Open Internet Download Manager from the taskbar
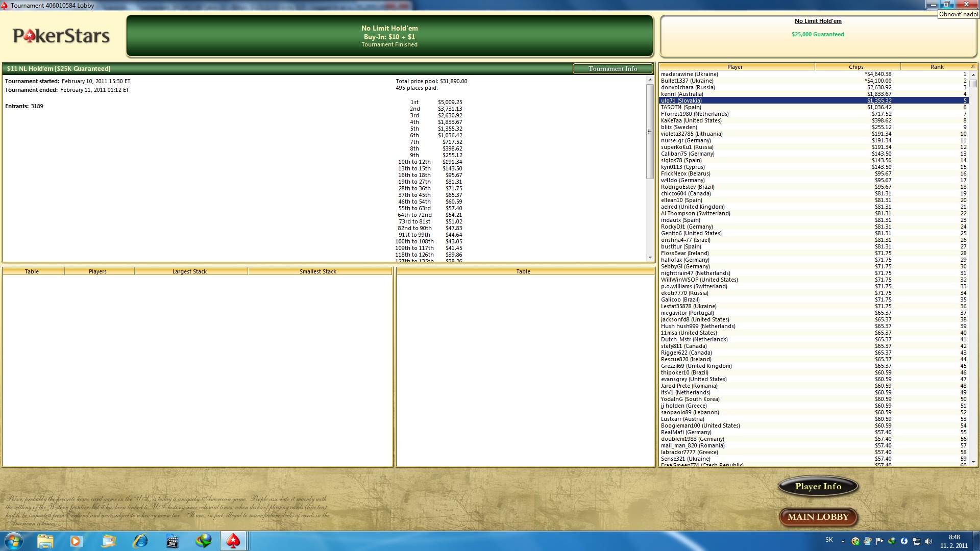The height and width of the screenshot is (551, 980). [204, 541]
